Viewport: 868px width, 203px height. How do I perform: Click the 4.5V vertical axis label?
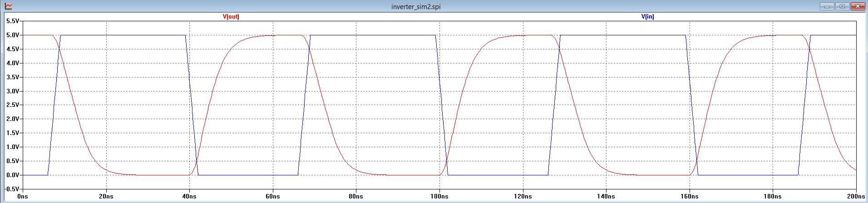(13, 49)
